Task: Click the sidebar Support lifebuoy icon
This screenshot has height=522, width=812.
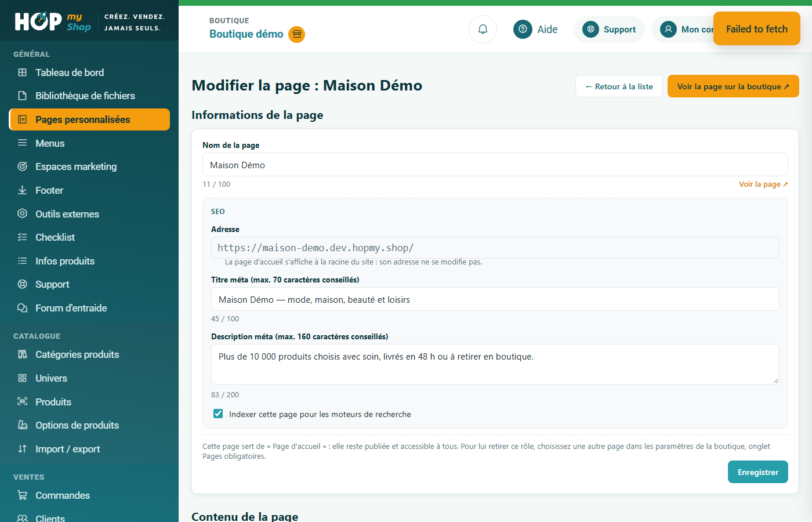Action: [x=23, y=284]
